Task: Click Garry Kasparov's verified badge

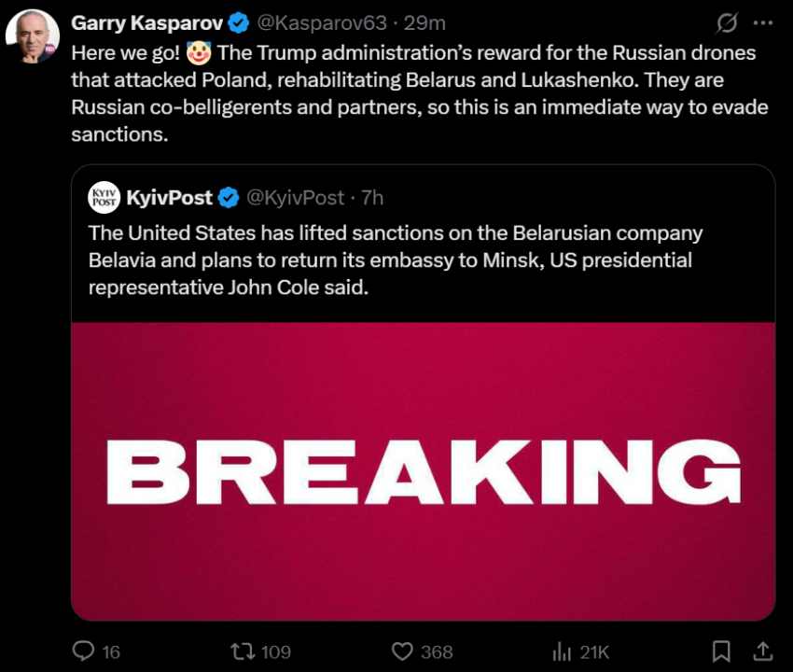Action: [x=239, y=21]
